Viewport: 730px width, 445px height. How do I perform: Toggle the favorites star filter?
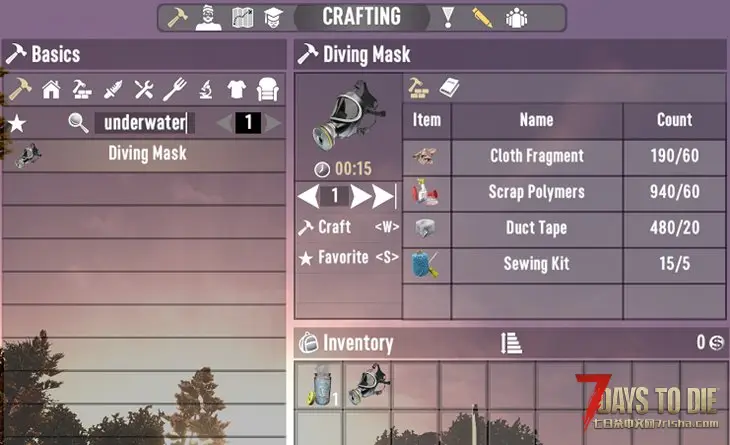(x=17, y=123)
